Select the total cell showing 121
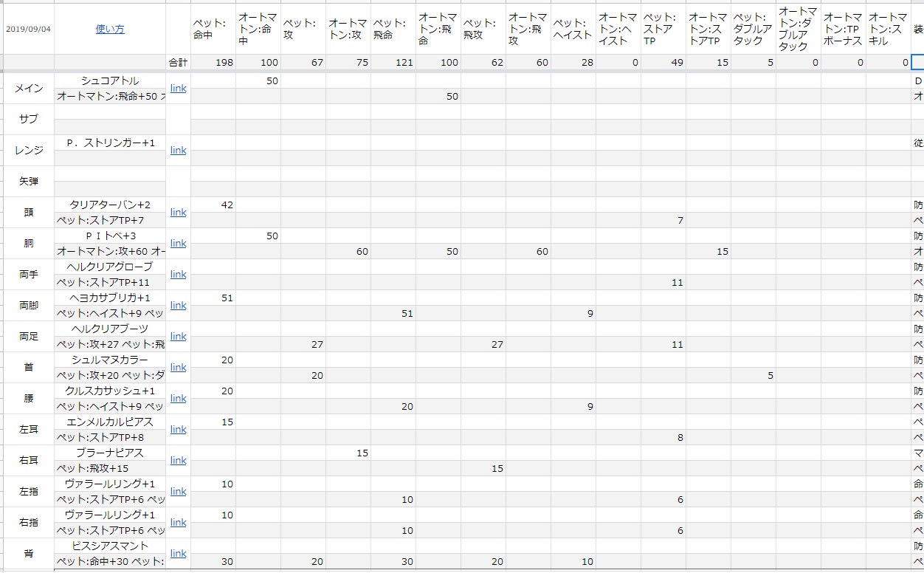 [x=393, y=63]
